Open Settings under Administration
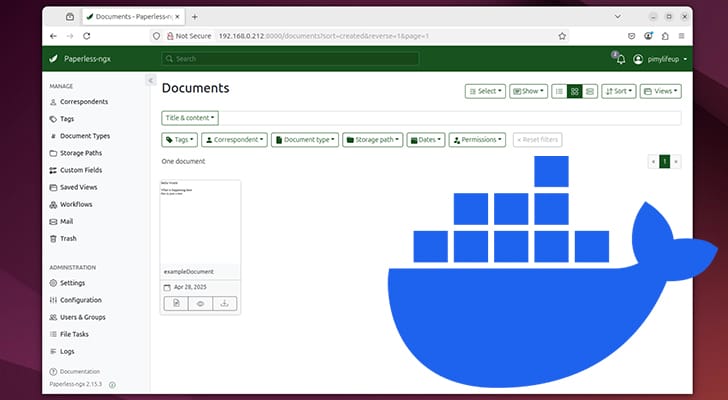Viewport: 728px width, 400px height. coord(67,283)
